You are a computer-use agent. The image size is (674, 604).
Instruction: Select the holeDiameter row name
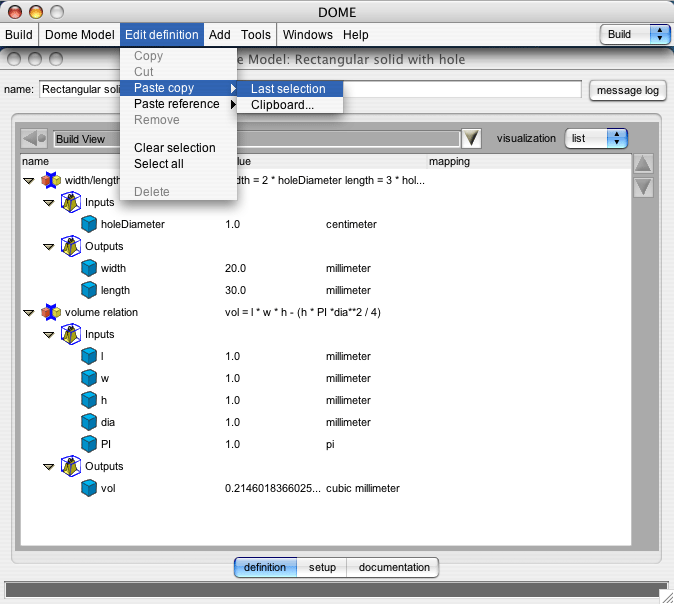click(132, 224)
